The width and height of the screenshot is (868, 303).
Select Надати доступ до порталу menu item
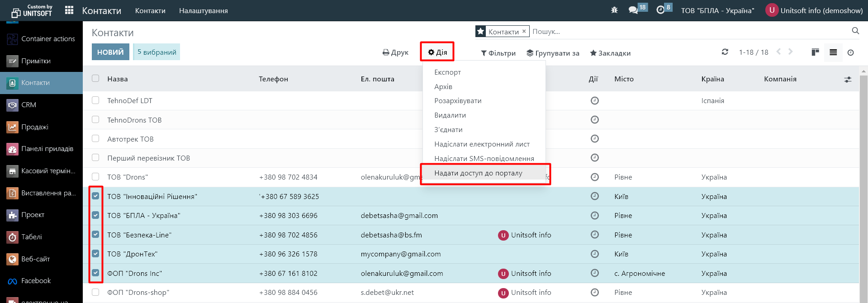pyautogui.click(x=478, y=173)
